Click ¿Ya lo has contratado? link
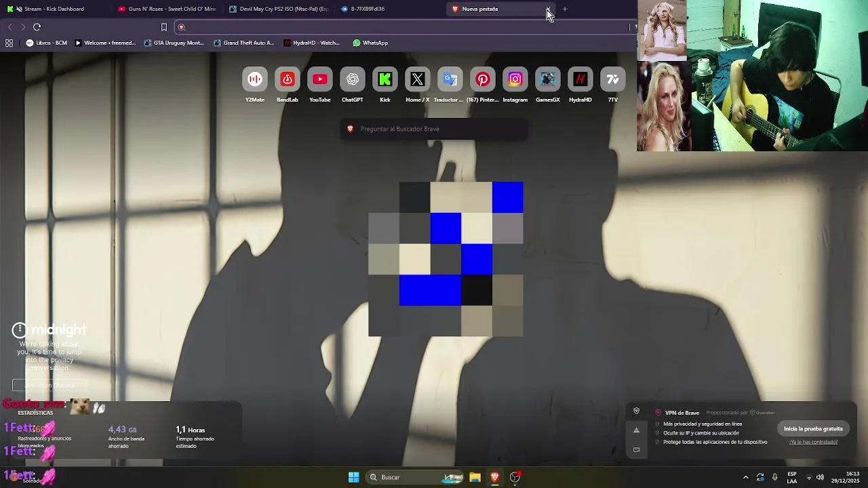 click(813, 442)
